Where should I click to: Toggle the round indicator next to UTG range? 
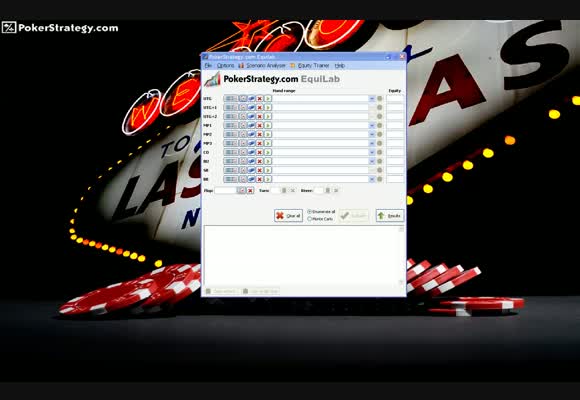pyautogui.click(x=380, y=98)
